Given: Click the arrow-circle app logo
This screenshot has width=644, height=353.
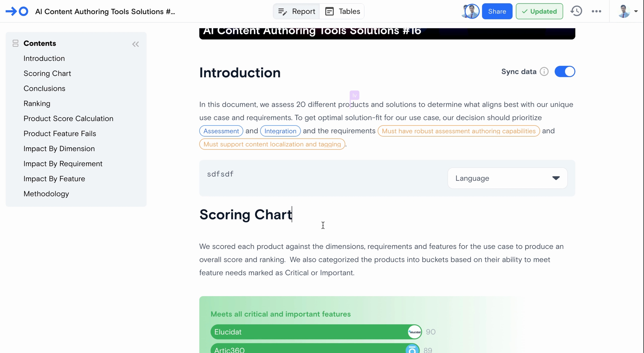Looking at the screenshot, I should point(17,11).
